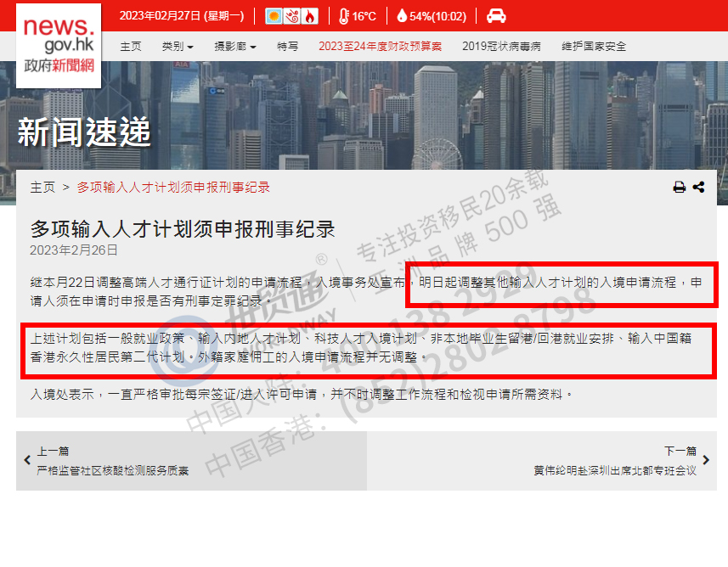Click the share icon
The image size is (728, 567).
(699, 187)
